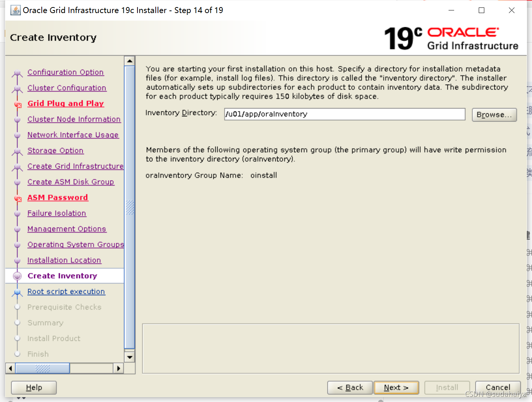Select Create Inventory step in sidebar

point(62,276)
